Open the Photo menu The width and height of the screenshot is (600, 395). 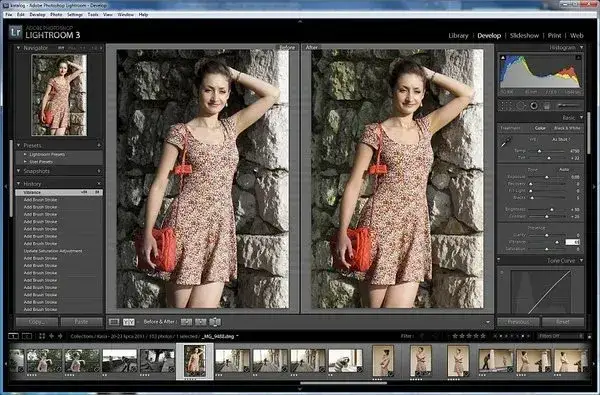pos(56,15)
